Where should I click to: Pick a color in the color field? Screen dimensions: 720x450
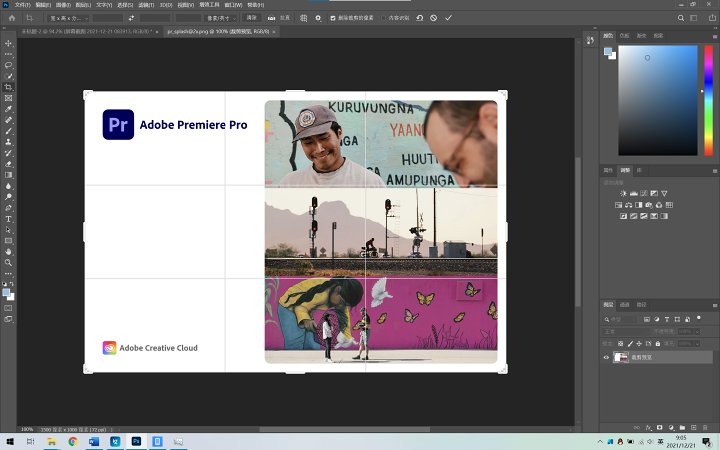658,100
